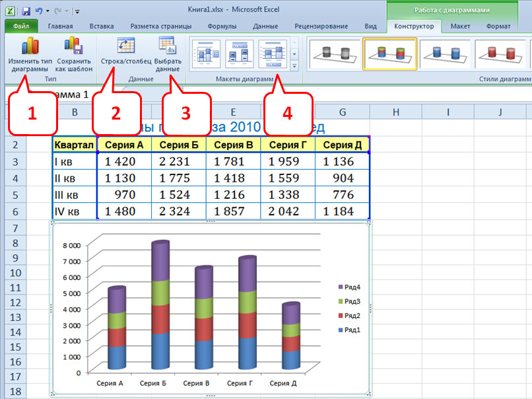Click the Switch Row/Column icon (Строка/столбец)
Screen dimensions: 532x399
[125, 46]
